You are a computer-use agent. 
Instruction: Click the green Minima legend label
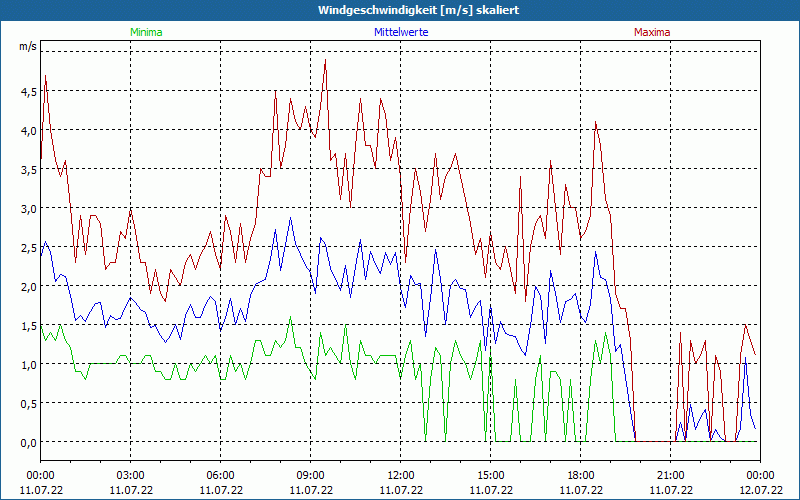[x=146, y=32]
